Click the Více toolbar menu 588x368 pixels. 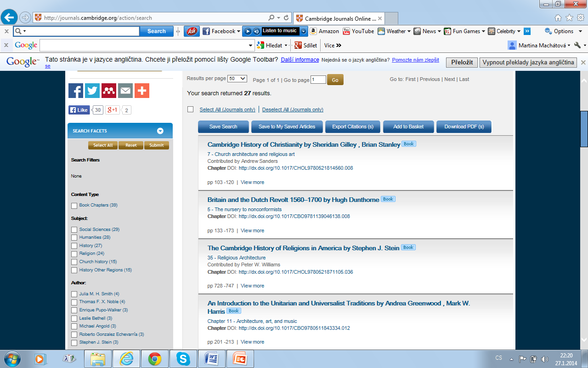coord(333,45)
